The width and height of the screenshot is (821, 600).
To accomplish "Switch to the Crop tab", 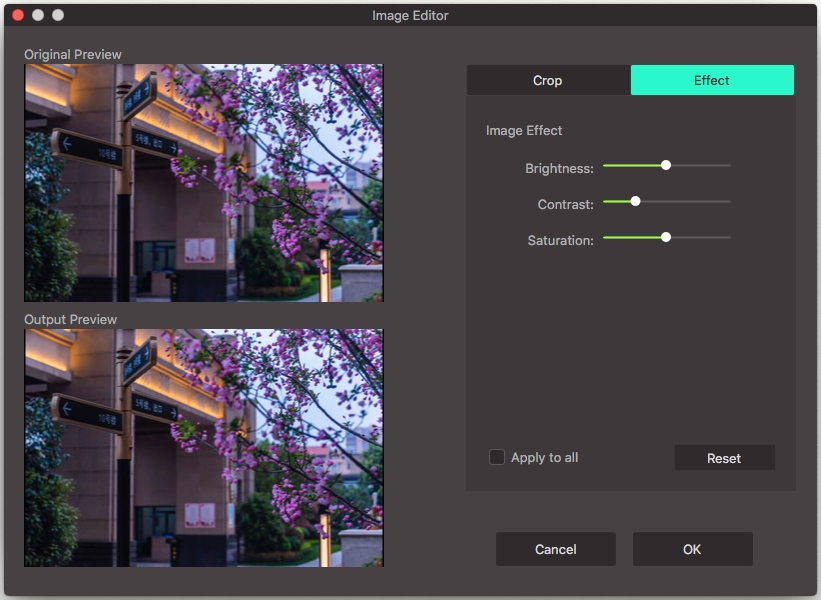I will coord(547,80).
